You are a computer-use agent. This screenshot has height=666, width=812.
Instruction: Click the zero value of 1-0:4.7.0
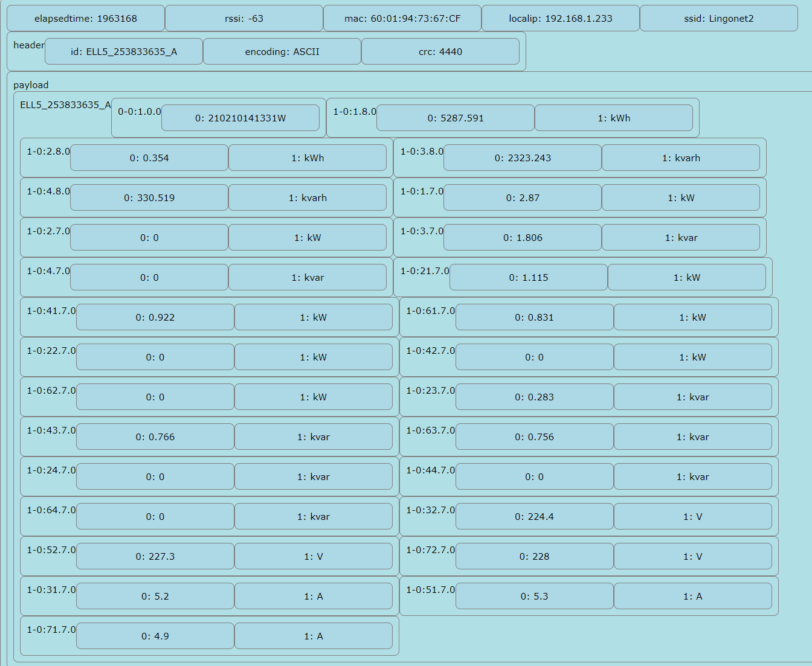(x=149, y=277)
